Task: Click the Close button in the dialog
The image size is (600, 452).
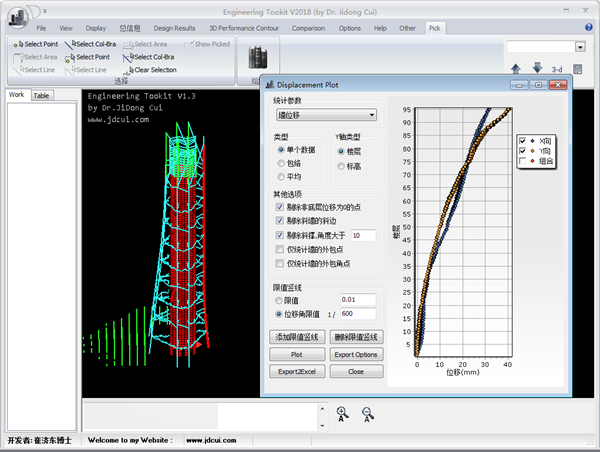Action: coord(356,372)
